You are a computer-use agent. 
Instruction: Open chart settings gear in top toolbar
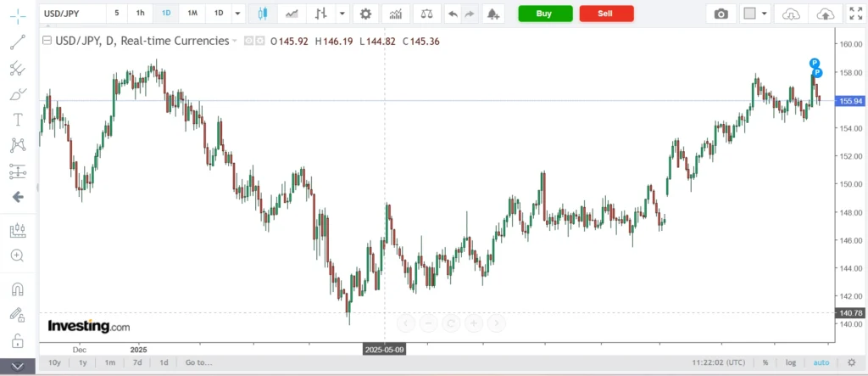pyautogui.click(x=365, y=14)
